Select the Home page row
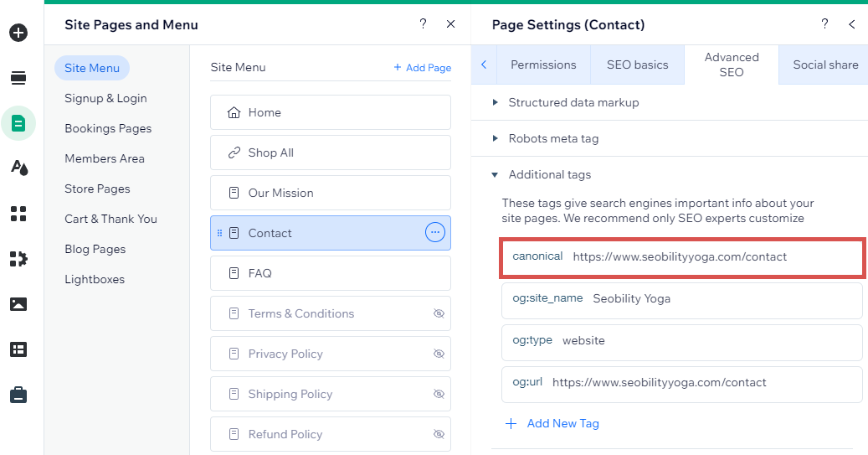The width and height of the screenshot is (868, 455). point(331,112)
